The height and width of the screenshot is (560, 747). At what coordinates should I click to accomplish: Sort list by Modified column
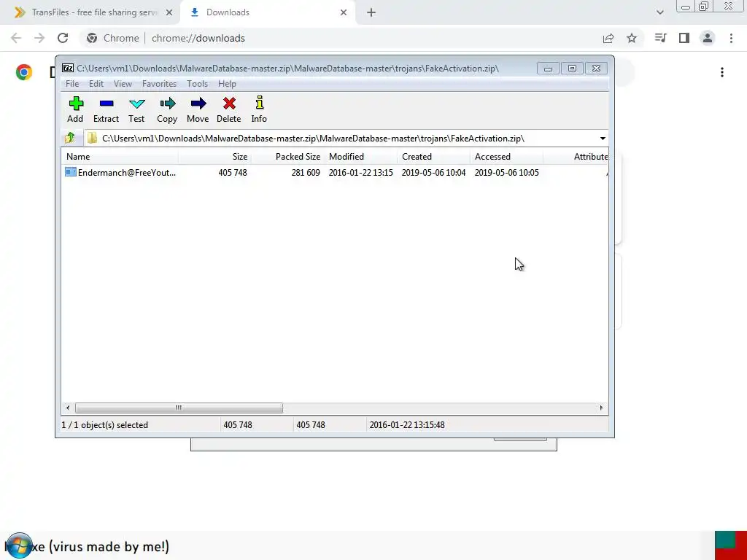coord(360,157)
